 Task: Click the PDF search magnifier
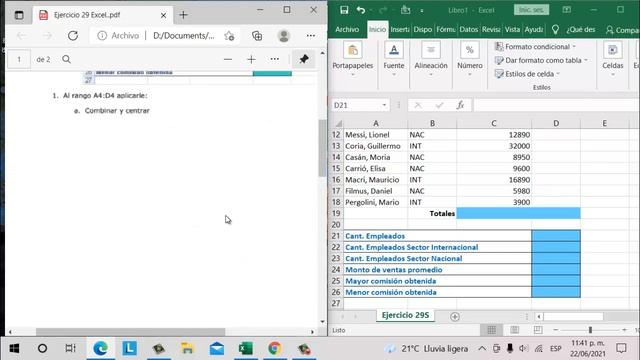point(67,60)
